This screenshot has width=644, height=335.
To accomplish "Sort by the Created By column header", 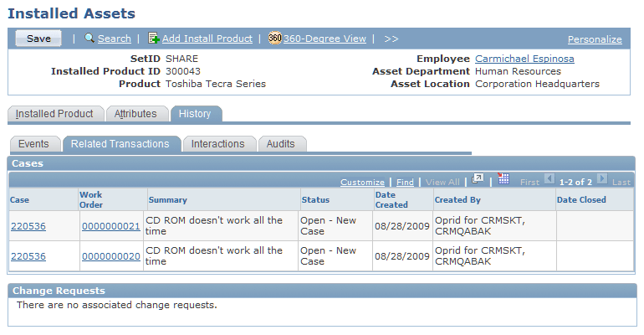I will (x=457, y=200).
